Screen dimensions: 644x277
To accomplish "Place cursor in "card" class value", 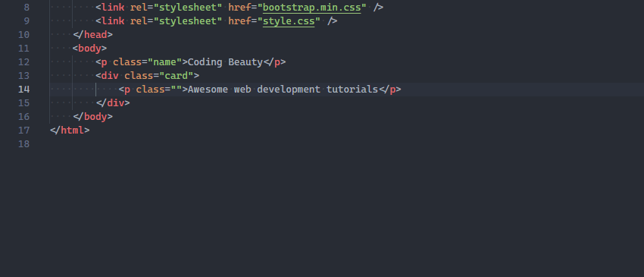I will [x=177, y=75].
